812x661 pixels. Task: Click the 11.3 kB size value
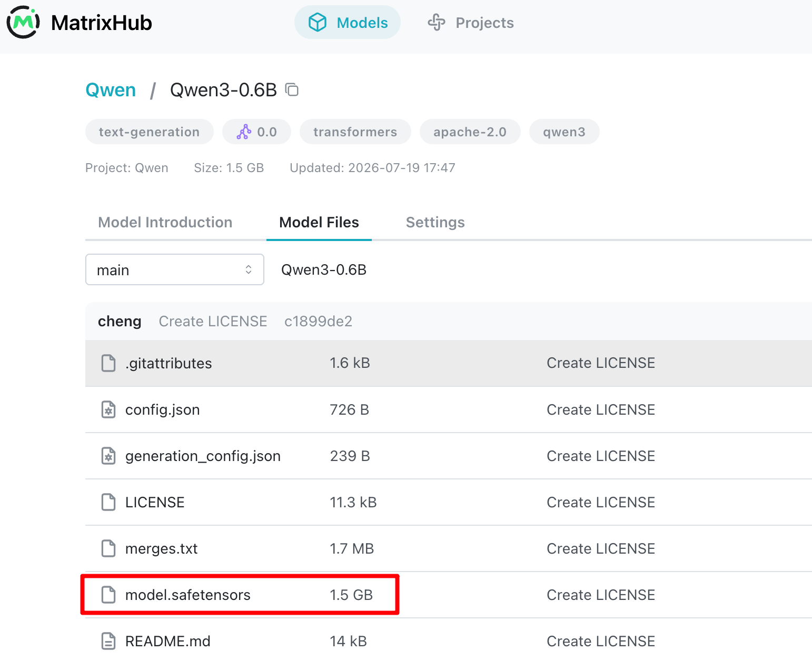coord(353,502)
